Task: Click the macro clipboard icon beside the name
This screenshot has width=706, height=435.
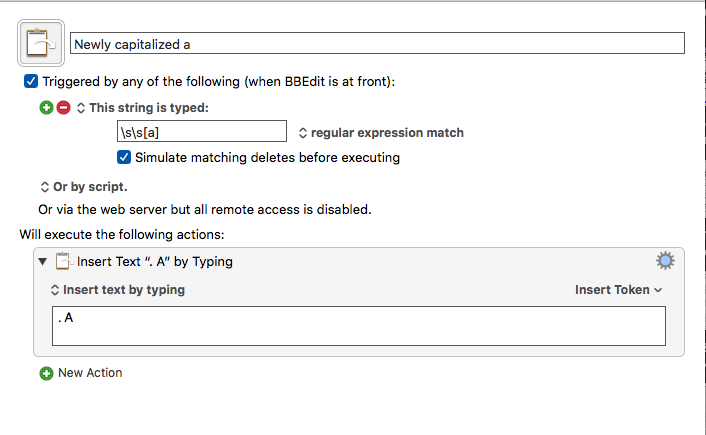Action: click(x=41, y=43)
